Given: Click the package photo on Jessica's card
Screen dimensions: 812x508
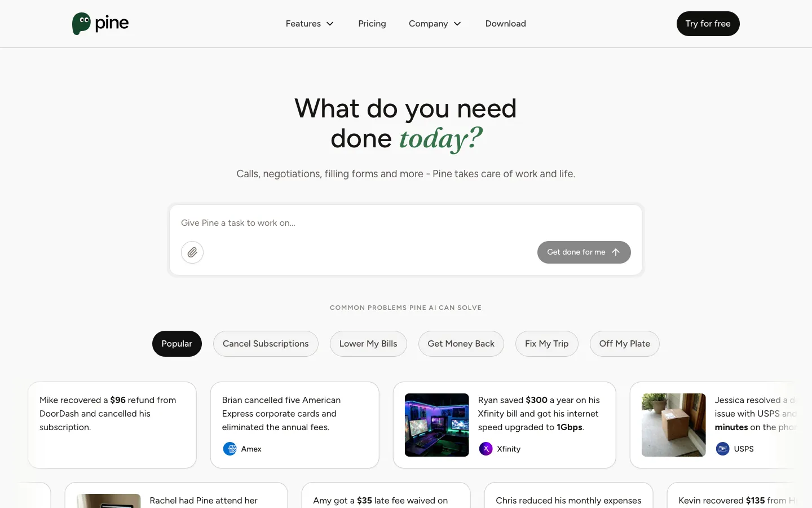Looking at the screenshot, I should (674, 425).
